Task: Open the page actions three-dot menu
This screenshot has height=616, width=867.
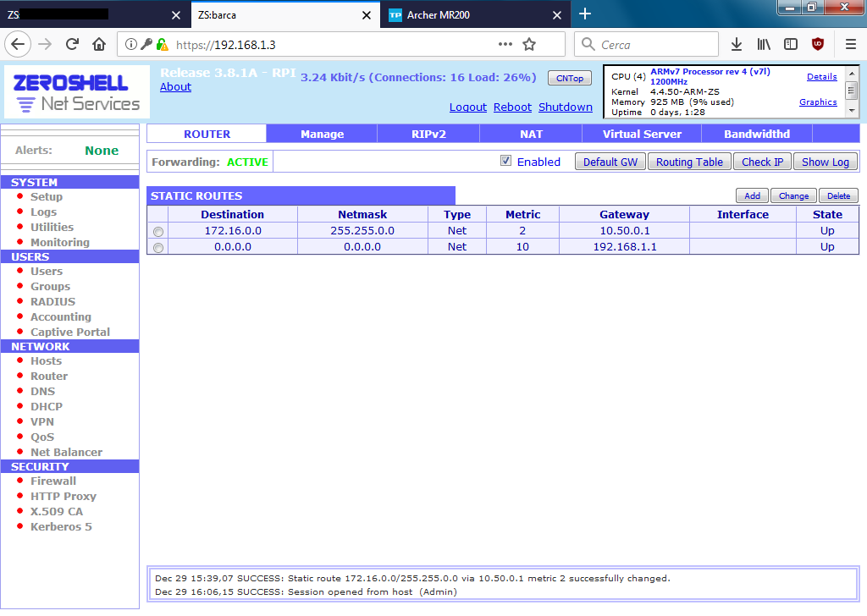Action: [505, 44]
